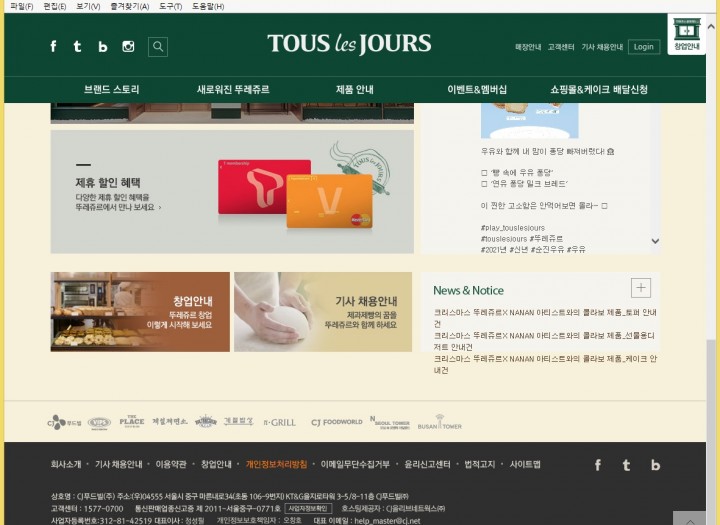Open the 개인정보처리방침 footer link
This screenshot has height=525, width=720.
pos(276,465)
